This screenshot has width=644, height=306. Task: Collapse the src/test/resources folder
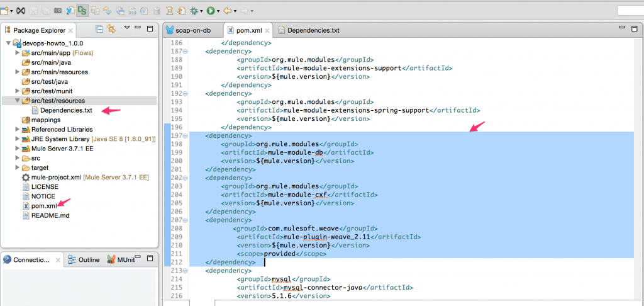(17, 101)
